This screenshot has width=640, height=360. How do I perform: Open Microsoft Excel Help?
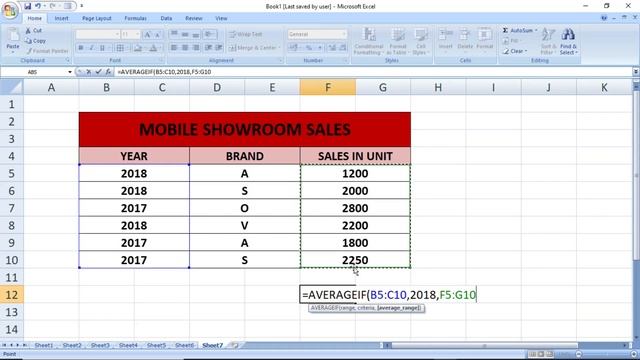[604, 18]
